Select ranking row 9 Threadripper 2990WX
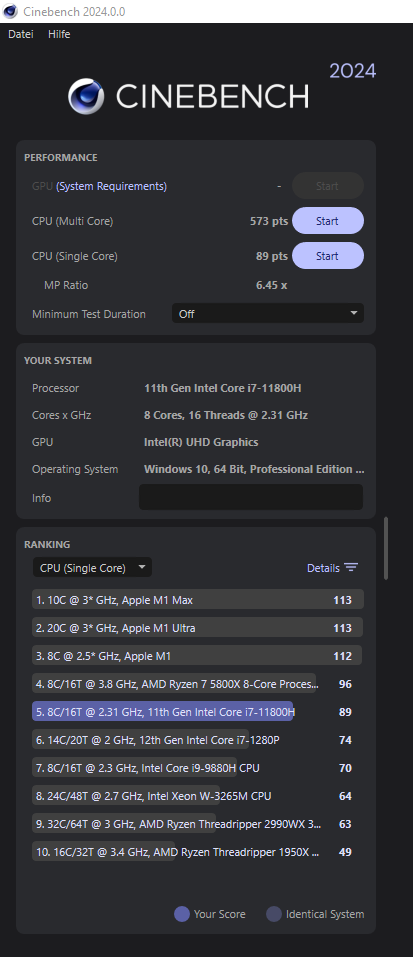 (x=198, y=824)
